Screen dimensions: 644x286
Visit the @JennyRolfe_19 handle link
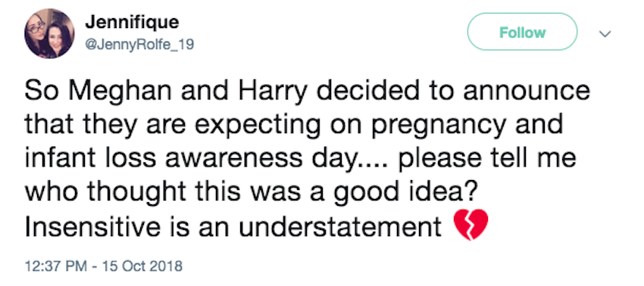(x=139, y=44)
